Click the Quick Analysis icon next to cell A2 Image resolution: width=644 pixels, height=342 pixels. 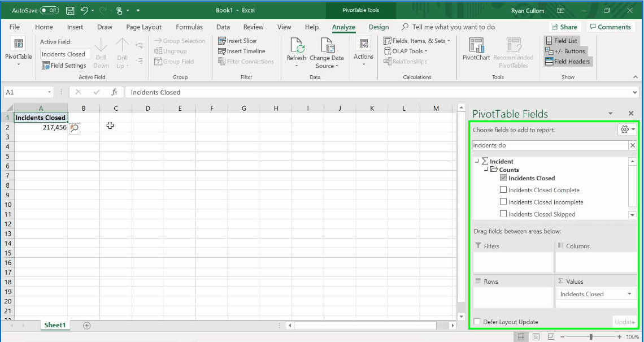point(75,128)
